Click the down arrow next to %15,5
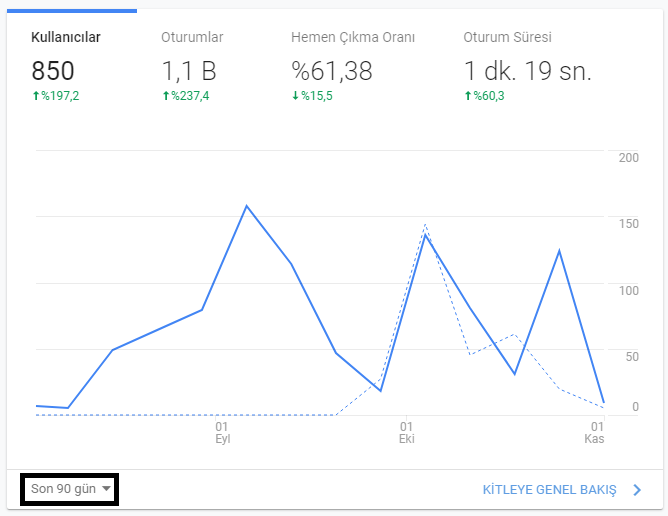 click(295, 95)
